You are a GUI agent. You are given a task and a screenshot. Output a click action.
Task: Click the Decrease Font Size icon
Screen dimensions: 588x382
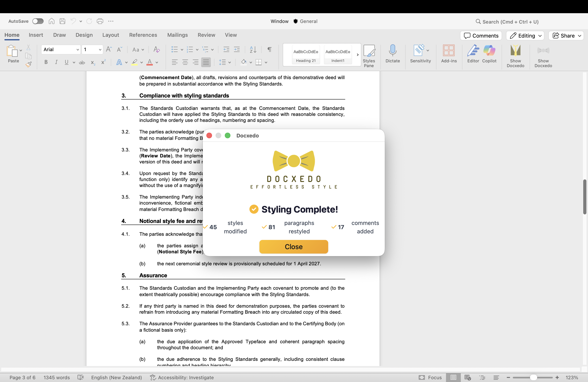pos(120,49)
